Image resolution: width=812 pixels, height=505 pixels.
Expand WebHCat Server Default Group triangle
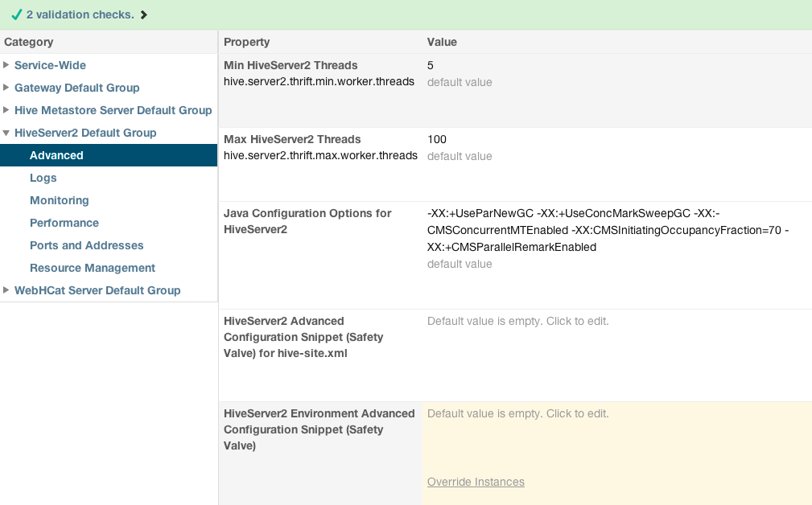(x=6, y=289)
